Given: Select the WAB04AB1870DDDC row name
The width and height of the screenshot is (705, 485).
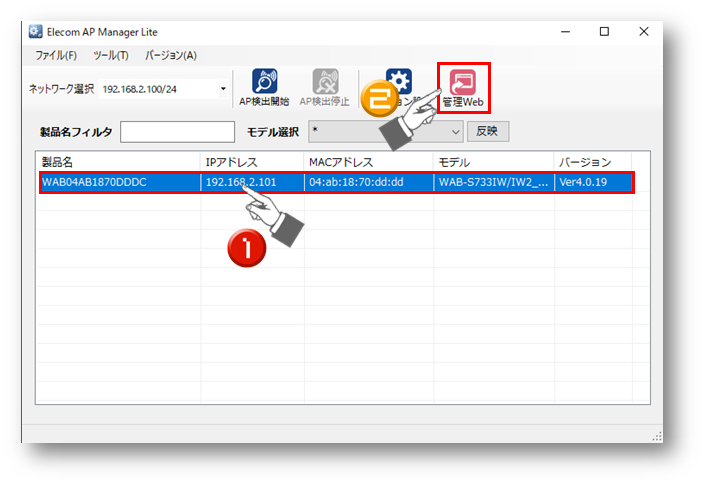Looking at the screenshot, I should point(94,182).
